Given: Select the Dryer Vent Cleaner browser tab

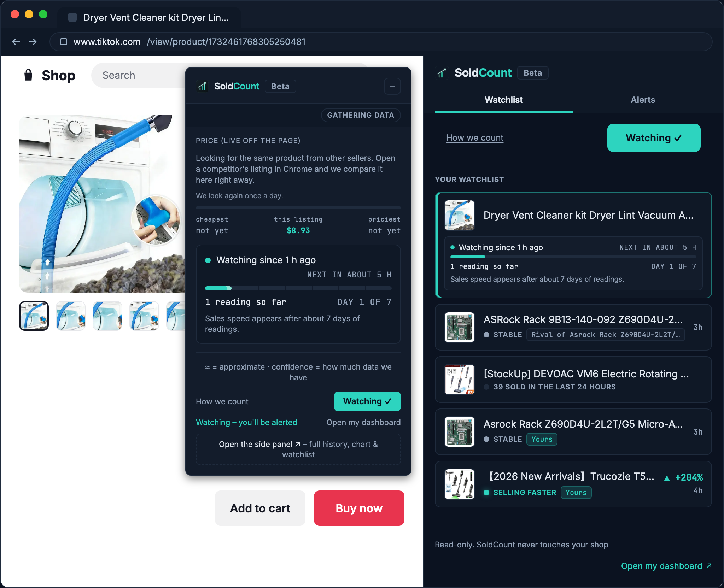Looking at the screenshot, I should (x=149, y=17).
